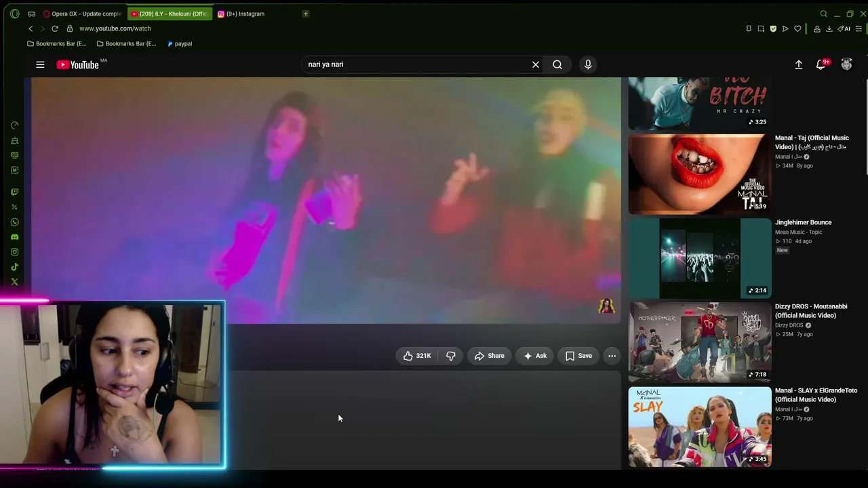The image size is (868, 488).
Task: Start voice search with the microphone
Action: 588,64
